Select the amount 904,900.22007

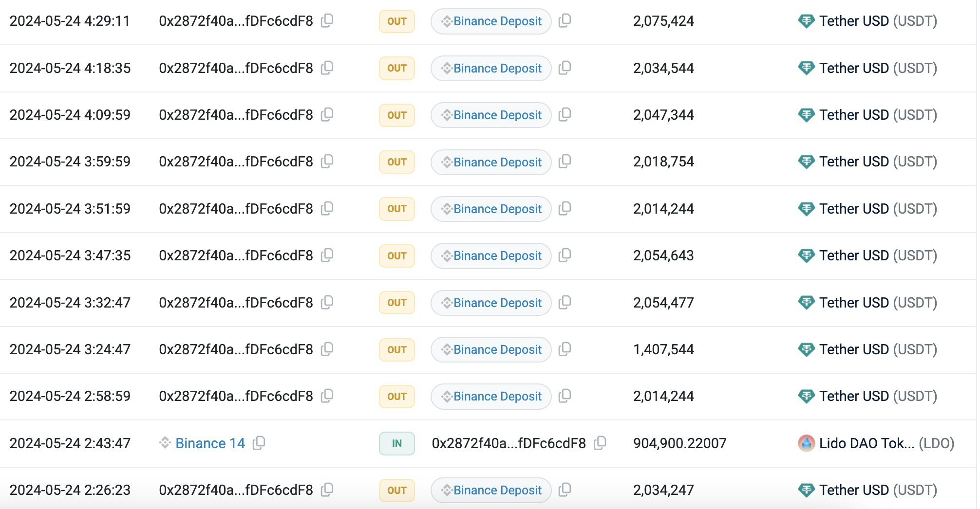679,443
